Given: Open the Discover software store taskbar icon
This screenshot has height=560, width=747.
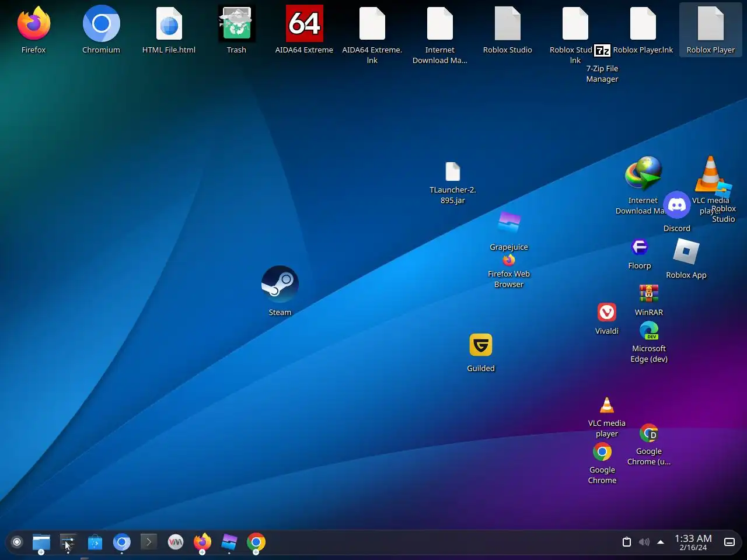Looking at the screenshot, I should tap(95, 542).
